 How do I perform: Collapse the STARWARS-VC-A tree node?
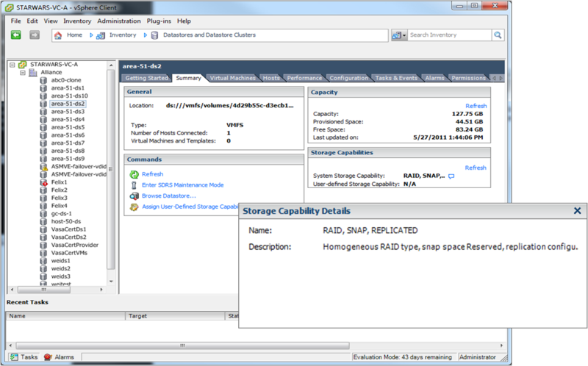12,65
